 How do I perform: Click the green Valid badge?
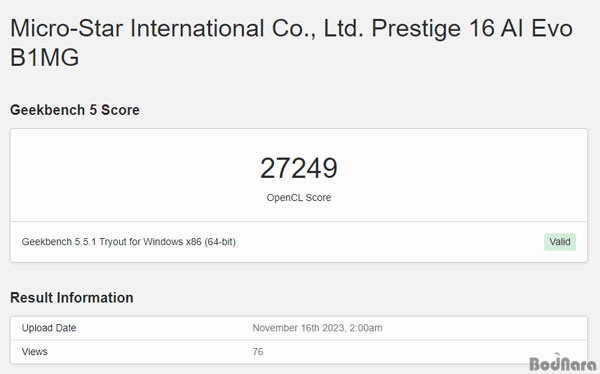pyautogui.click(x=560, y=242)
